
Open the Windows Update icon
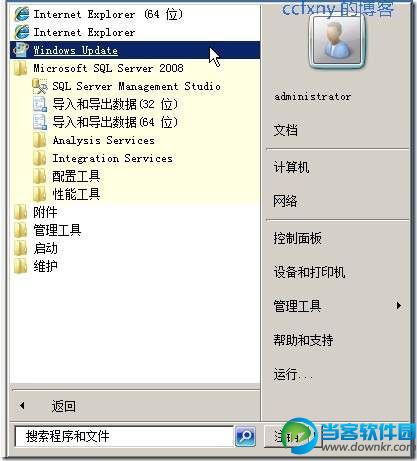tap(21, 50)
